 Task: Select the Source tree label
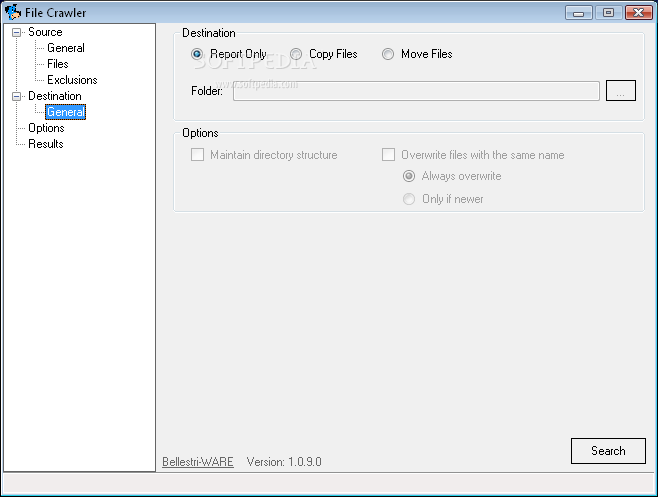point(45,32)
